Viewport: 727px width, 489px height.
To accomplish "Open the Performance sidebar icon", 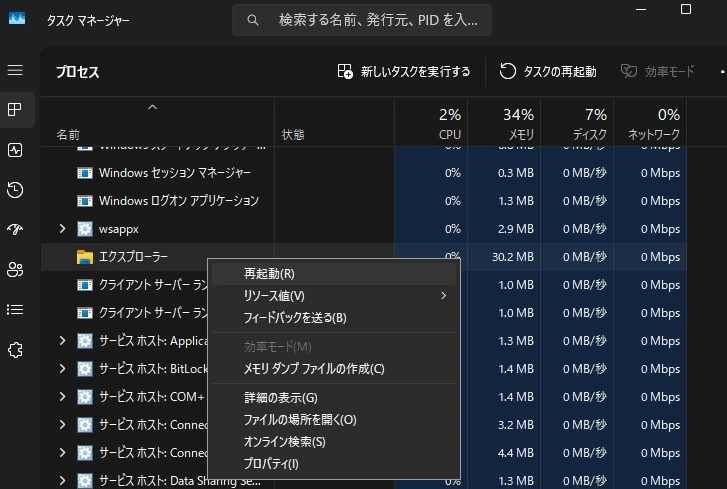I will [15, 150].
